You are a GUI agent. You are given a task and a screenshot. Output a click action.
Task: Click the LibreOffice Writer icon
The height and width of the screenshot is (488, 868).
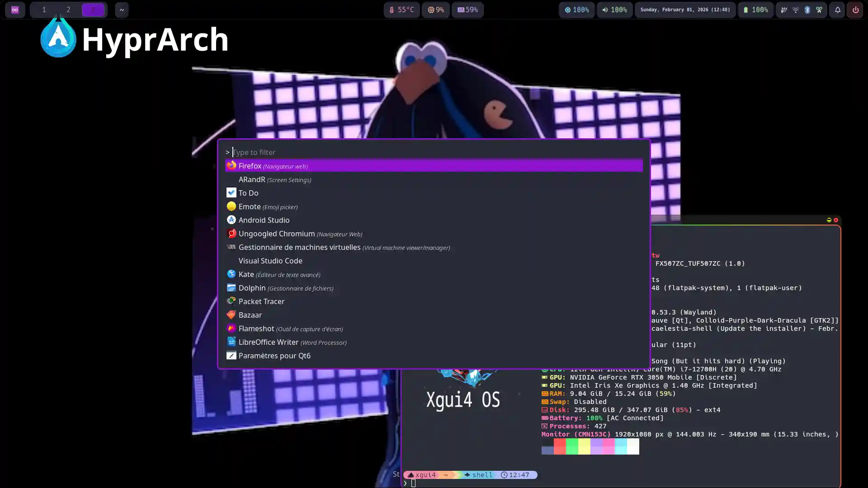point(231,342)
